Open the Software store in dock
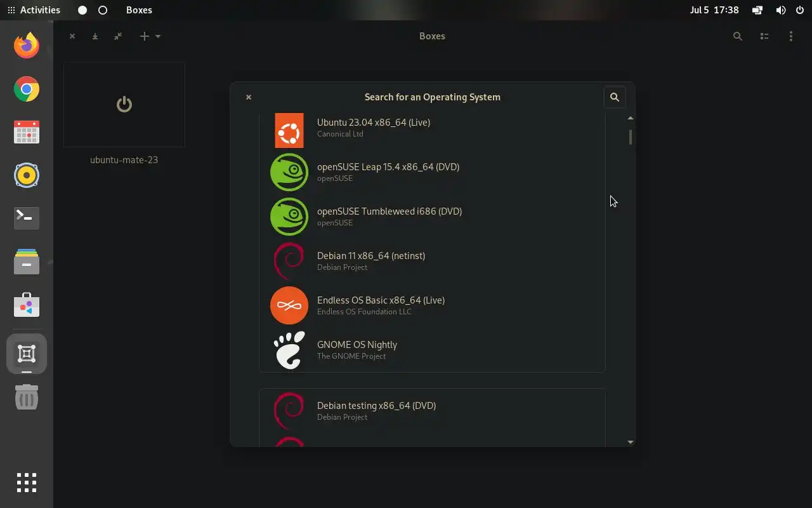Screen dimensions: 812x508 tap(27, 305)
